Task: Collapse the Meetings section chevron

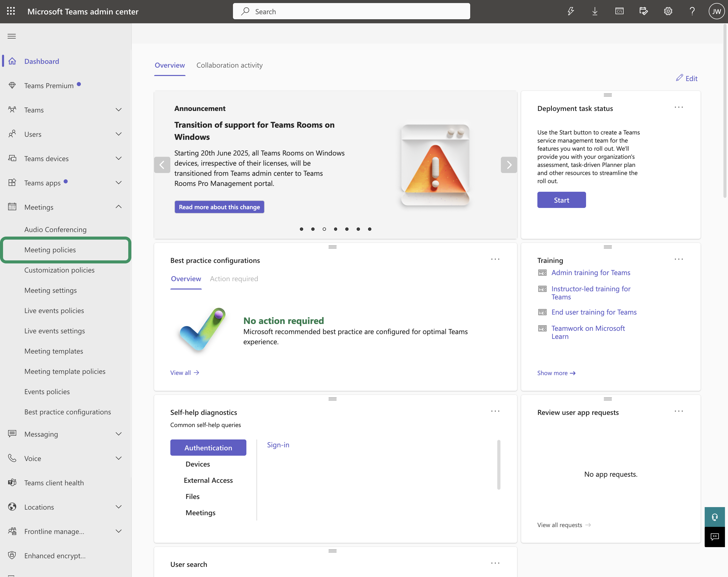Action: click(x=119, y=206)
